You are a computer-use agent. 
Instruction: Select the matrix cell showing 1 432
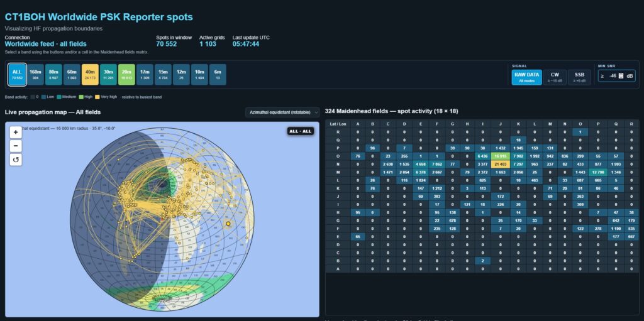501,148
